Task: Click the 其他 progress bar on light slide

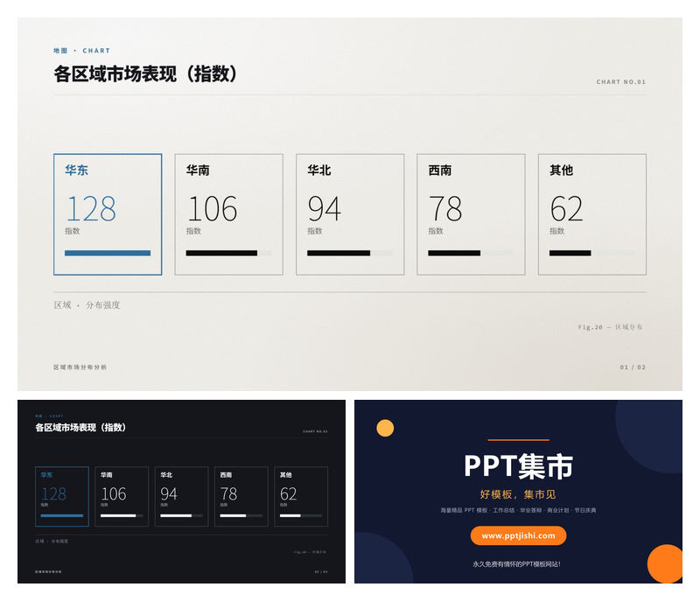Action: click(x=592, y=253)
